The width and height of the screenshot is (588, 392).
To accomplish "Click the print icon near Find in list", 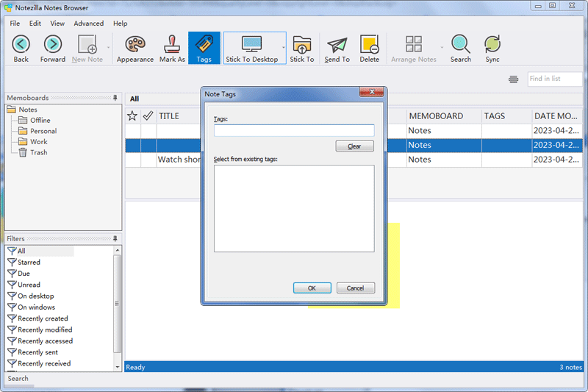I will [x=513, y=79].
